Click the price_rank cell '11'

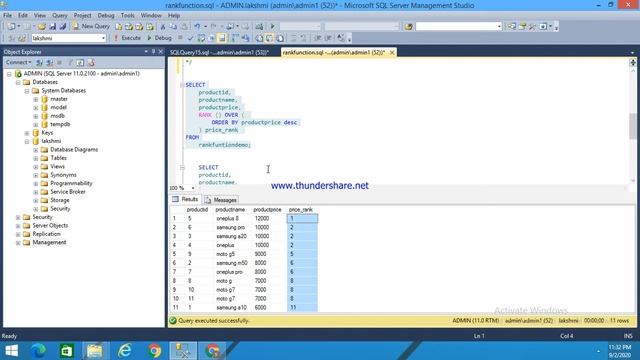(x=302, y=308)
